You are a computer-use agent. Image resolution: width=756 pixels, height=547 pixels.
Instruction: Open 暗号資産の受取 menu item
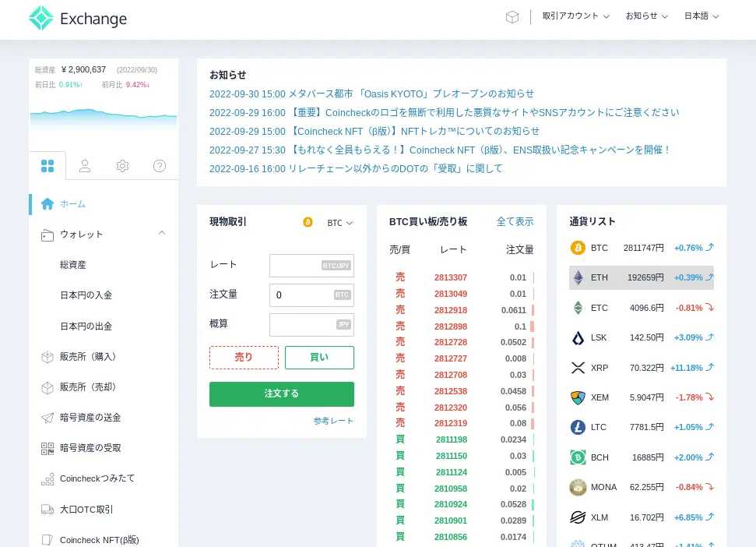tap(90, 448)
